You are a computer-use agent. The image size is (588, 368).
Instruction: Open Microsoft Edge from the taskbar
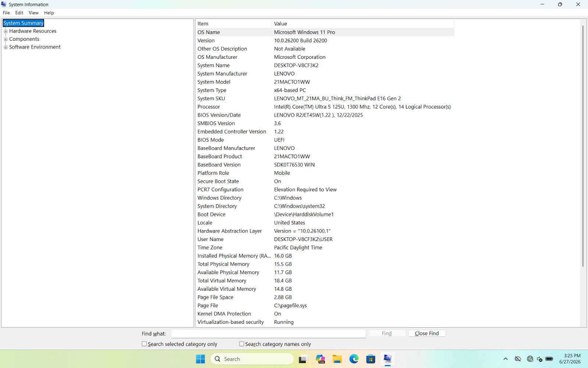[x=354, y=359]
